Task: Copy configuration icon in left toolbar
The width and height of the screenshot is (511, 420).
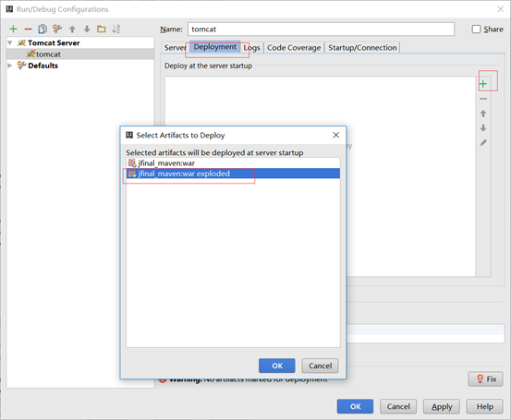Action: (x=43, y=29)
